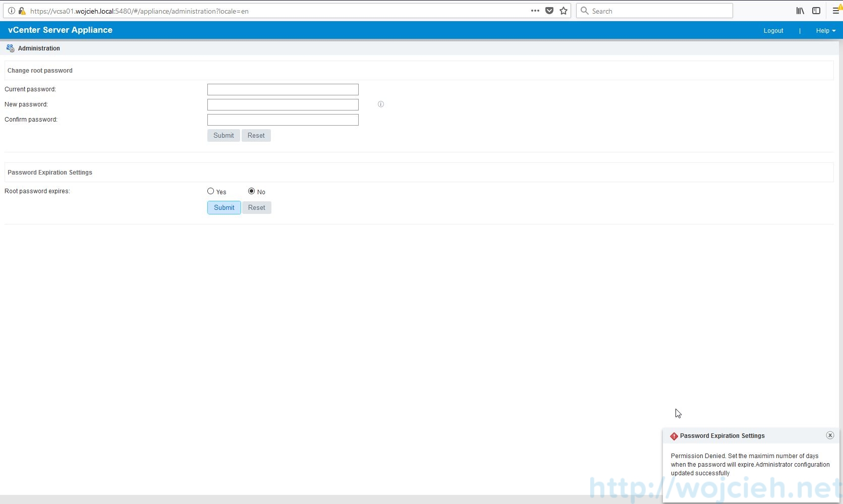Click the info icon beside New password
The image size is (843, 504).
click(x=381, y=104)
